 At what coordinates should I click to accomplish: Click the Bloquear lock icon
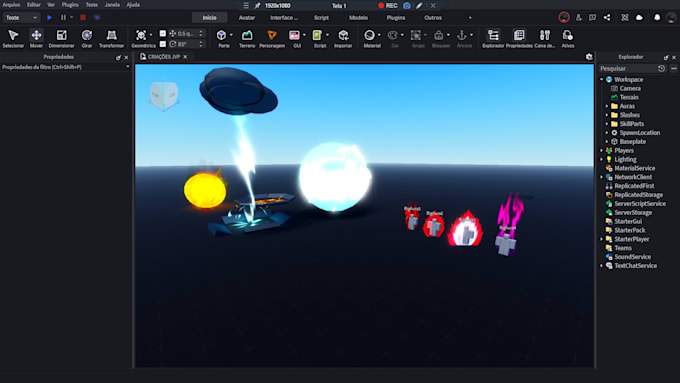coord(439,35)
